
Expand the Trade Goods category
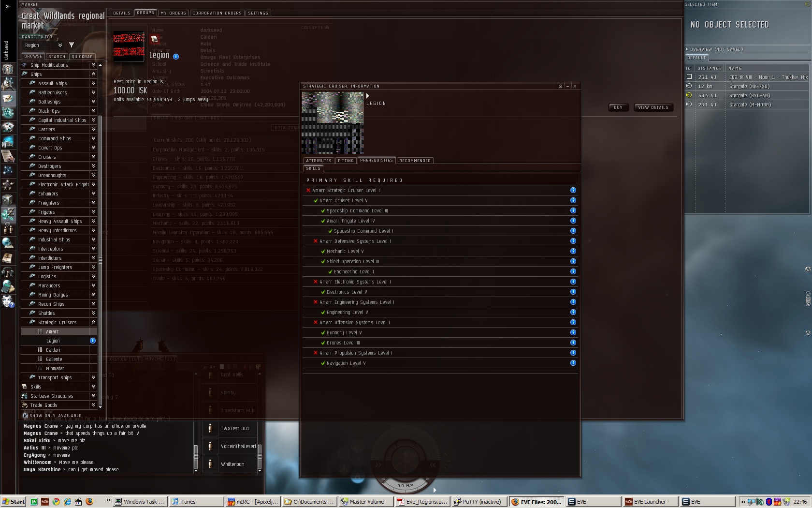(93, 405)
